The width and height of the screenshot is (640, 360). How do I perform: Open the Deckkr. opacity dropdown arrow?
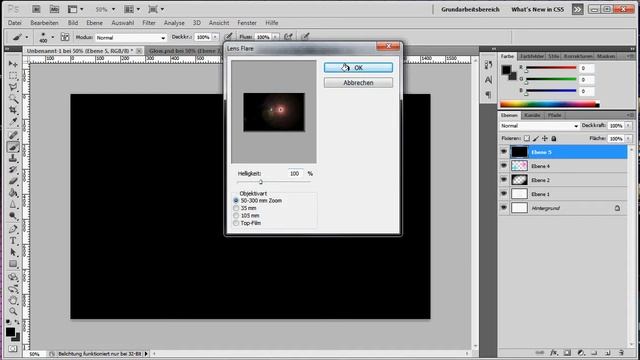pos(215,37)
